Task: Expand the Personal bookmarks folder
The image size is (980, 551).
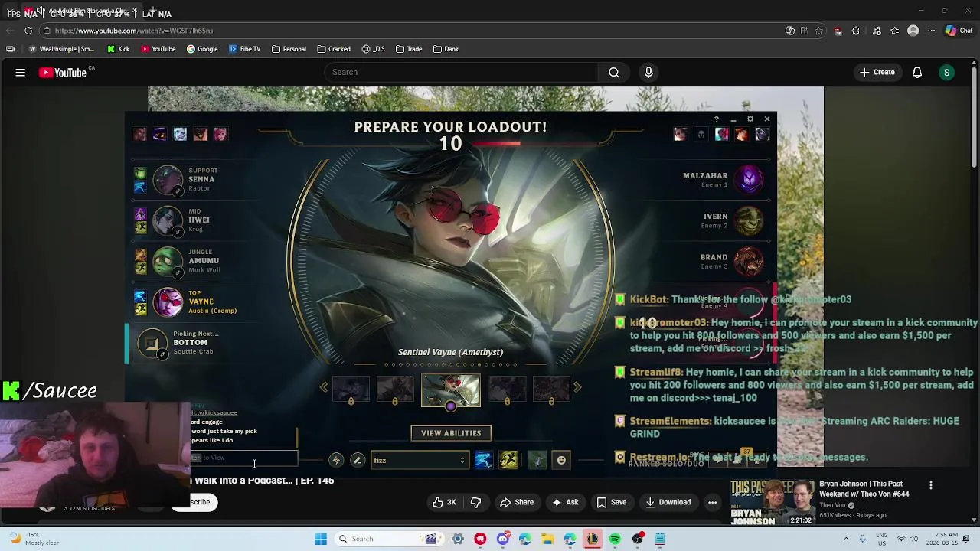Action: pyautogui.click(x=289, y=49)
